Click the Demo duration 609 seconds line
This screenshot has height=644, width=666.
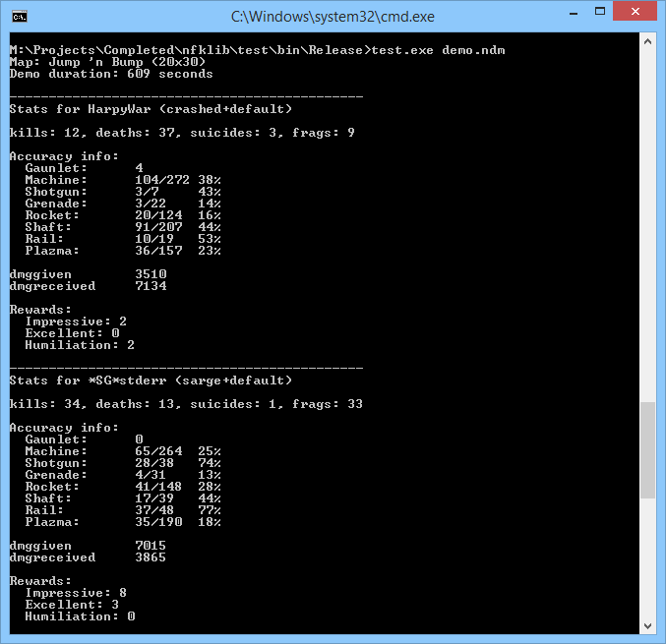(x=111, y=74)
